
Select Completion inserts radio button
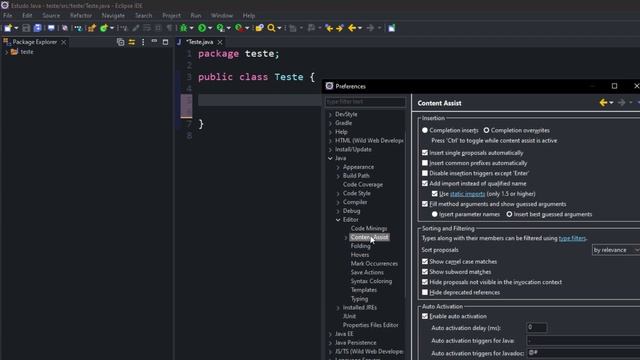pyautogui.click(x=425, y=130)
